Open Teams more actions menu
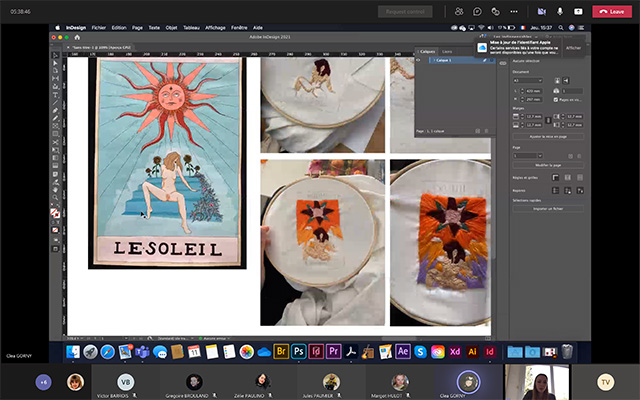The image size is (640, 400). coord(514,11)
